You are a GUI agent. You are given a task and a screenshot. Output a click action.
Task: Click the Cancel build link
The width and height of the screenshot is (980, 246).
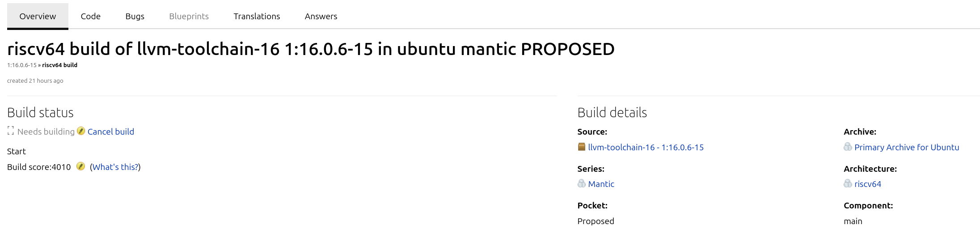click(110, 131)
